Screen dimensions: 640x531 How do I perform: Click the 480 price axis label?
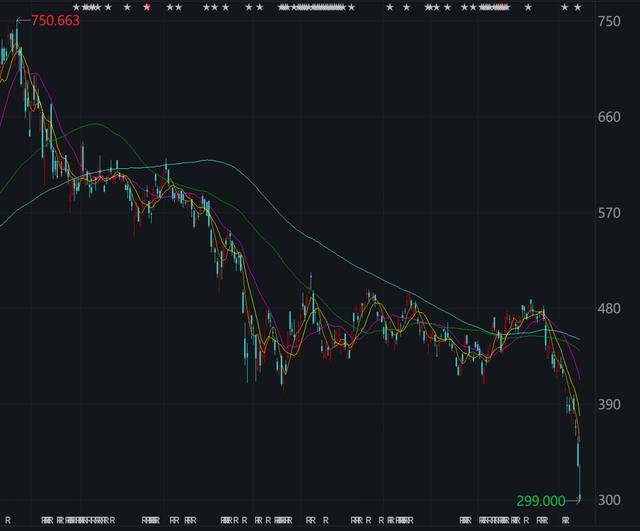click(x=610, y=309)
